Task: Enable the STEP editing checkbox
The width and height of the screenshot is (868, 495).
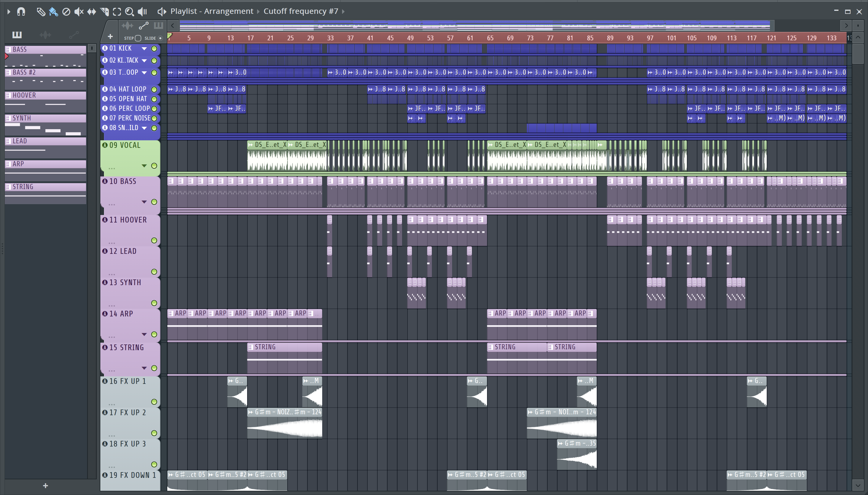Action: click(x=138, y=38)
